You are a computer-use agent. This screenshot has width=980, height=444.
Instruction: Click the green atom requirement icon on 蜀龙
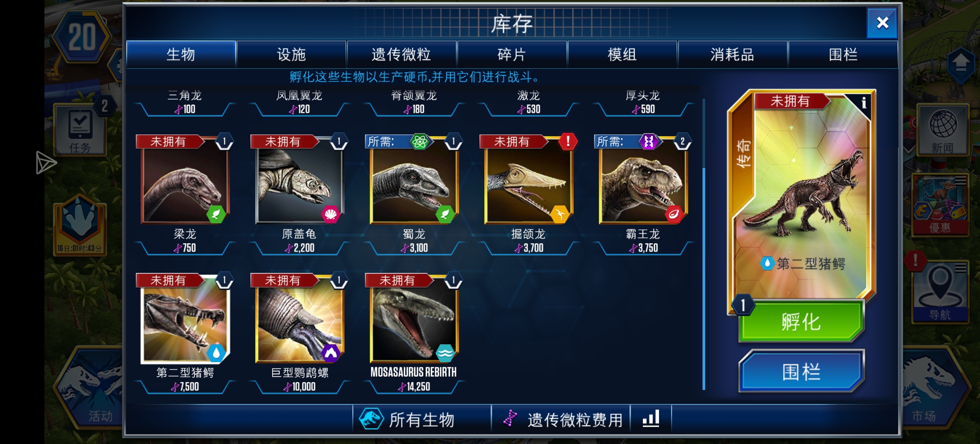(x=419, y=141)
